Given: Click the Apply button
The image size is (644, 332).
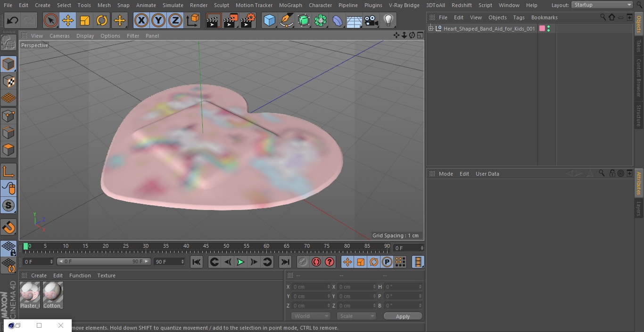Looking at the screenshot, I should pos(403,316).
